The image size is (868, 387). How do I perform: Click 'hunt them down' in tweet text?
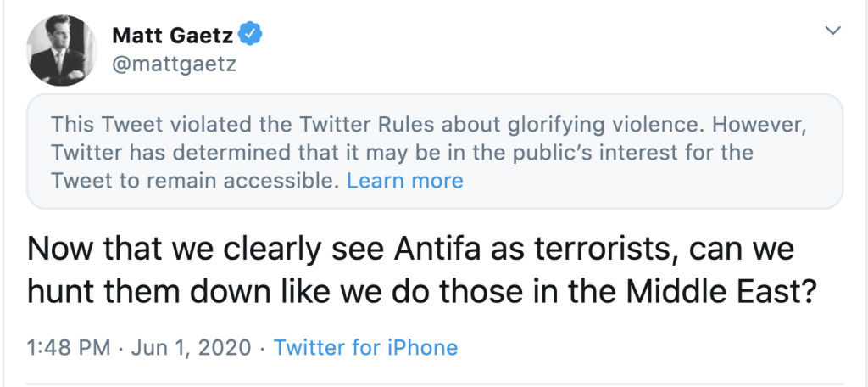(x=137, y=293)
